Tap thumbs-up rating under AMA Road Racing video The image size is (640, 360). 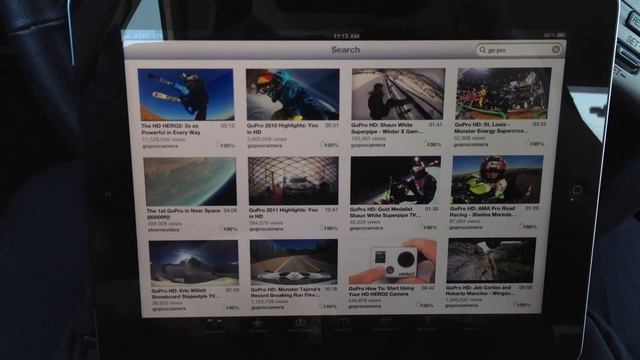click(x=528, y=226)
